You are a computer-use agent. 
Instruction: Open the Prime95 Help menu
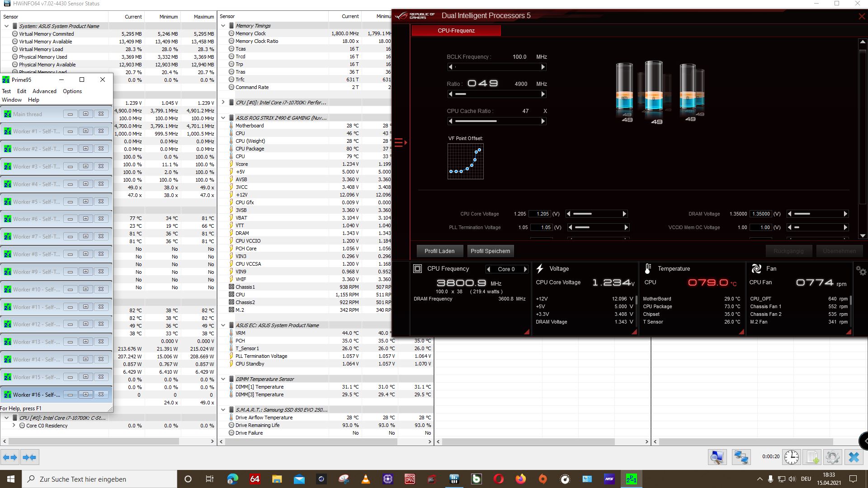(x=33, y=100)
